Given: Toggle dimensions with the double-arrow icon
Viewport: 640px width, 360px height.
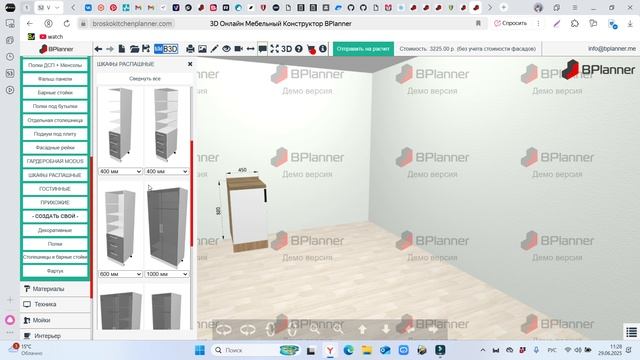Looking at the screenshot, I should pyautogui.click(x=251, y=49).
